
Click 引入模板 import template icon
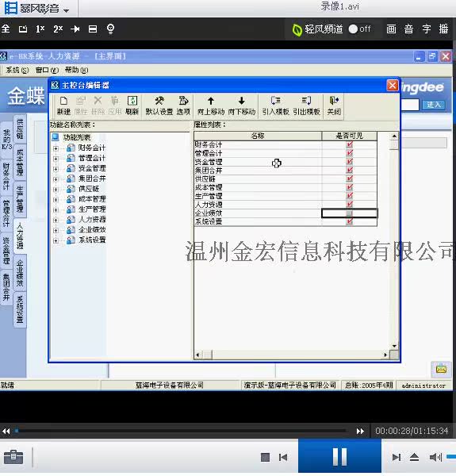point(275,105)
